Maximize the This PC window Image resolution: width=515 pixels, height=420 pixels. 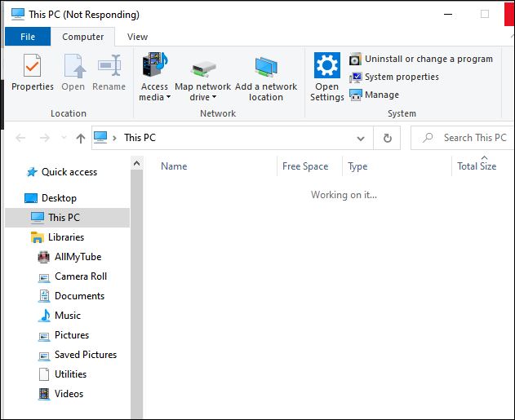coord(485,14)
